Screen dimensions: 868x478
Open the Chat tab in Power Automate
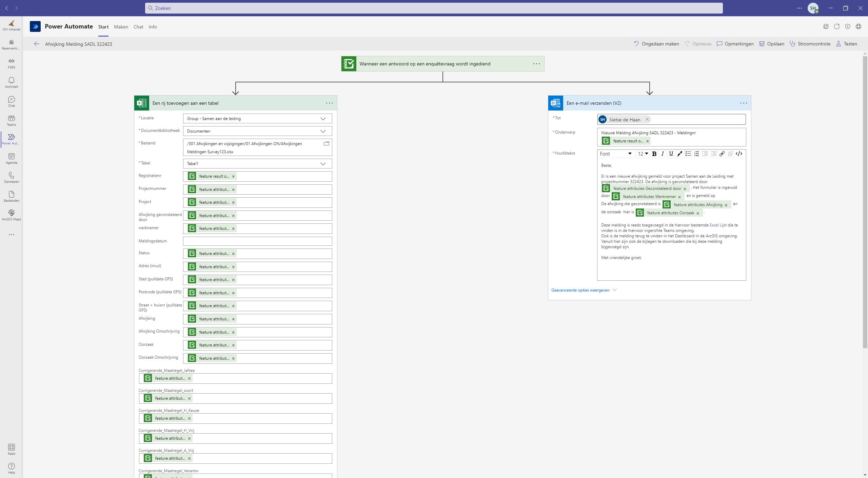pos(138,27)
